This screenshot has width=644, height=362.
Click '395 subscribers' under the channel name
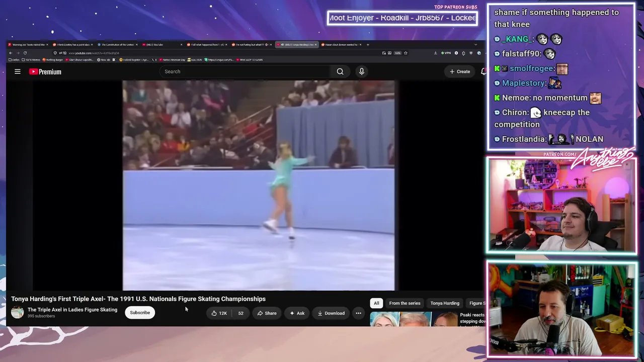[41, 316]
